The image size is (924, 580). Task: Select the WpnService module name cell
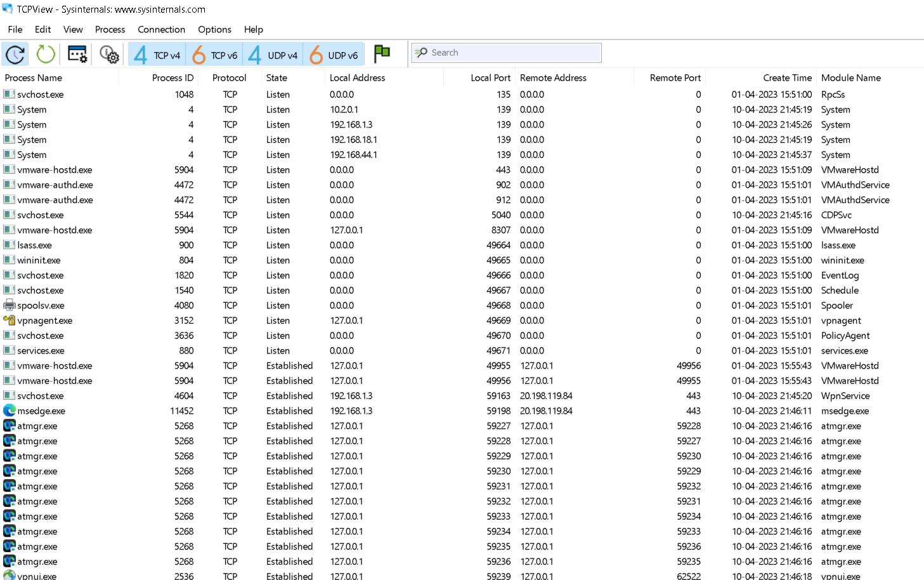click(x=845, y=396)
